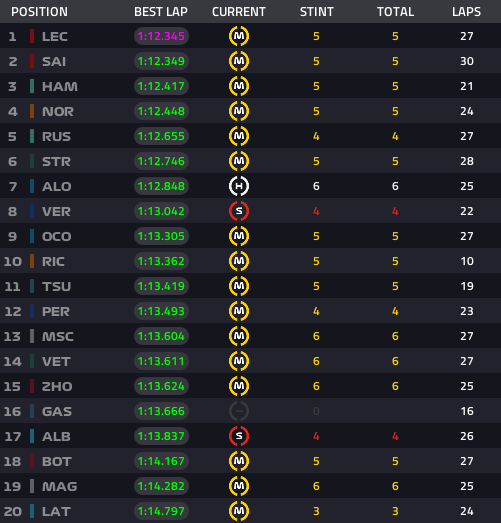
Task: Click the TOTAL column header
Action: 395,12
